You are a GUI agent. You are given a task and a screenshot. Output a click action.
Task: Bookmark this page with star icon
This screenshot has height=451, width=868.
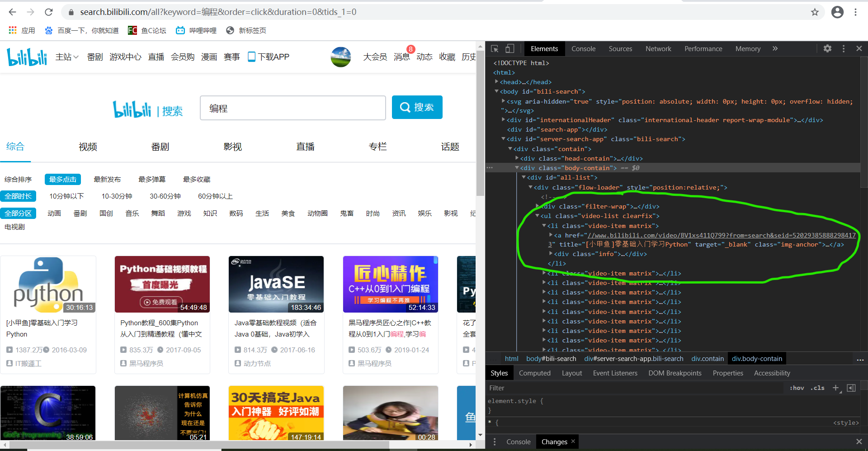(x=815, y=12)
